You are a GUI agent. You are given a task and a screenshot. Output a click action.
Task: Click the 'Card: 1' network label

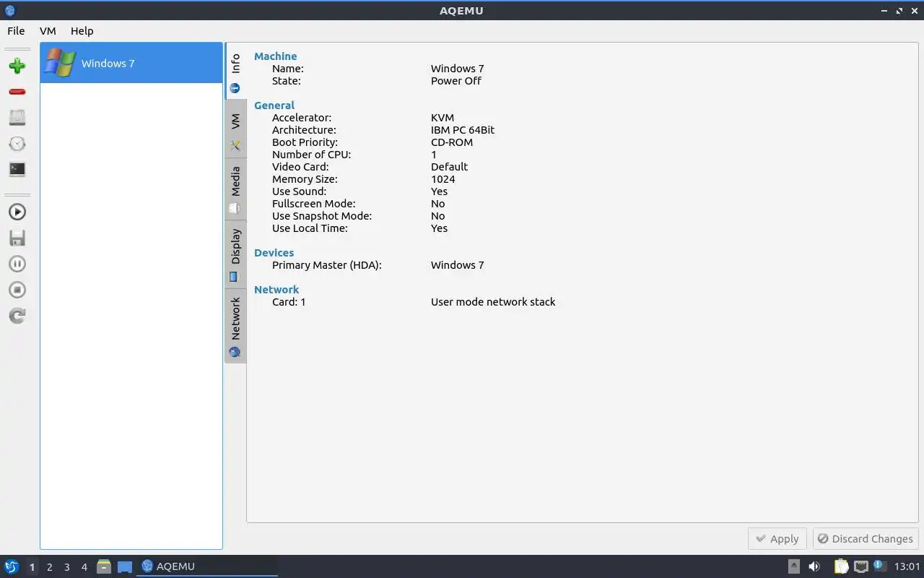coord(289,302)
